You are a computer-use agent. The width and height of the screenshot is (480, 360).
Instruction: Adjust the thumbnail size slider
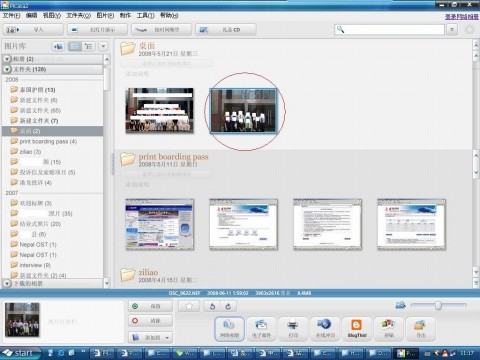pos(438,305)
